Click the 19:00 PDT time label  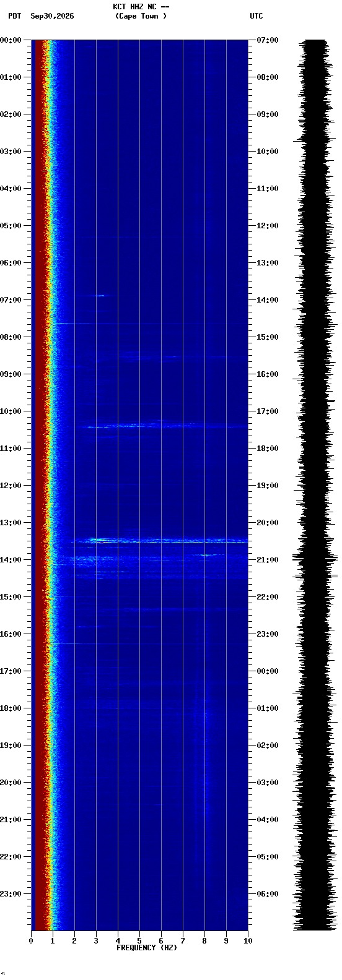click(11, 746)
